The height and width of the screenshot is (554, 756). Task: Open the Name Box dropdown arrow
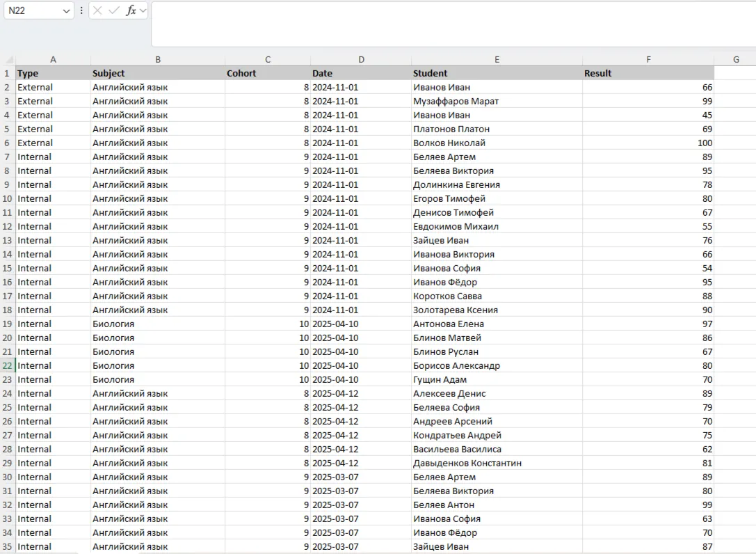(66, 11)
